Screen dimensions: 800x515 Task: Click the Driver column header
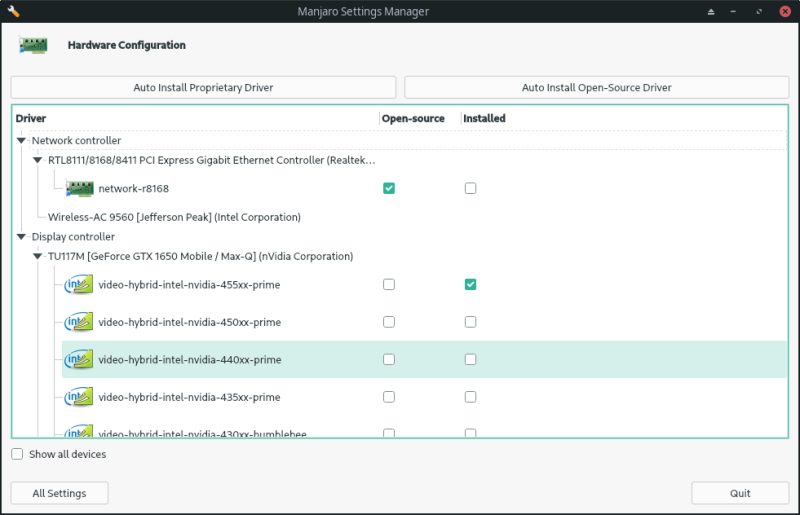(x=31, y=118)
